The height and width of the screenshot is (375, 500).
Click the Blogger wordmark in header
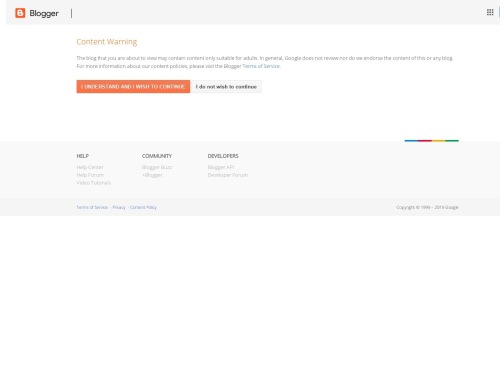coord(44,13)
